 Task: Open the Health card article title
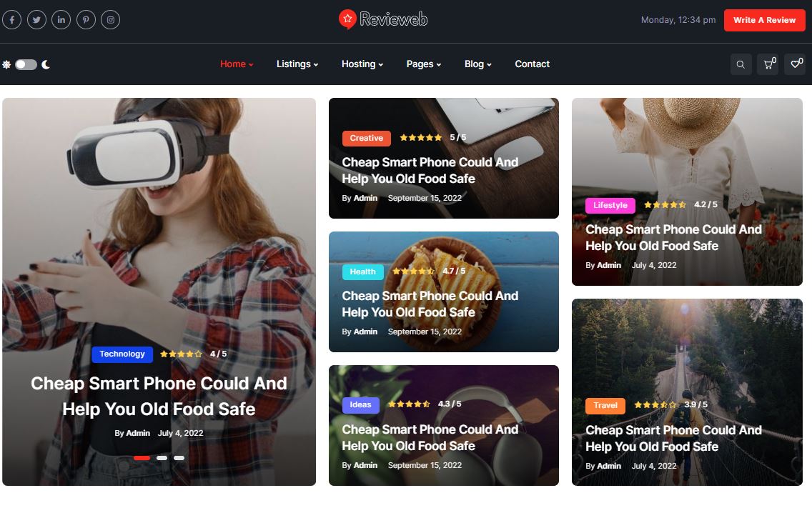click(x=430, y=304)
